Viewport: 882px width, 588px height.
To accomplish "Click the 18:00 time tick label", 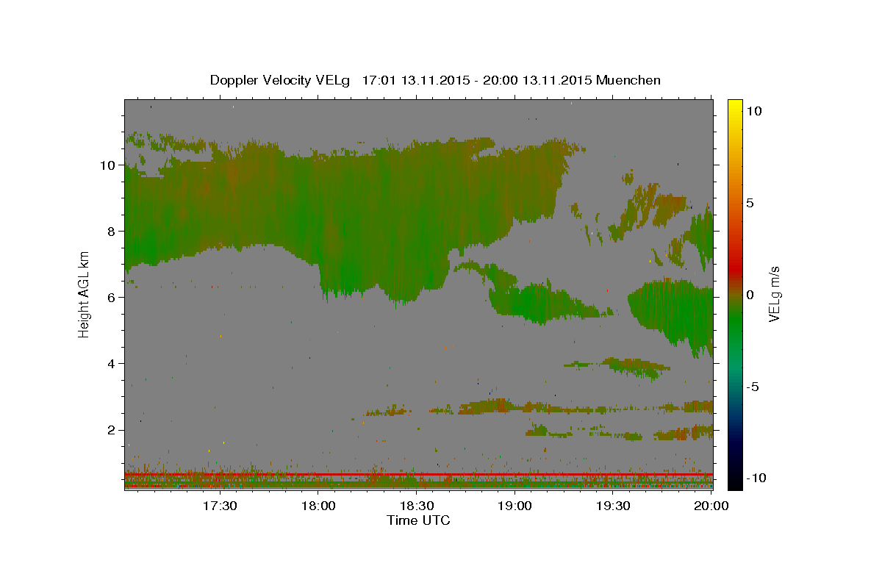I will [318, 506].
